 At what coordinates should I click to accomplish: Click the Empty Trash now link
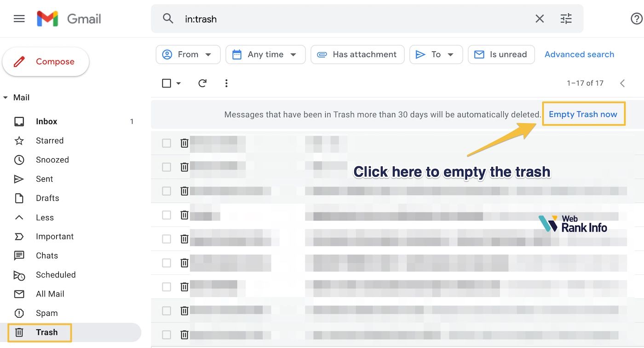[583, 114]
